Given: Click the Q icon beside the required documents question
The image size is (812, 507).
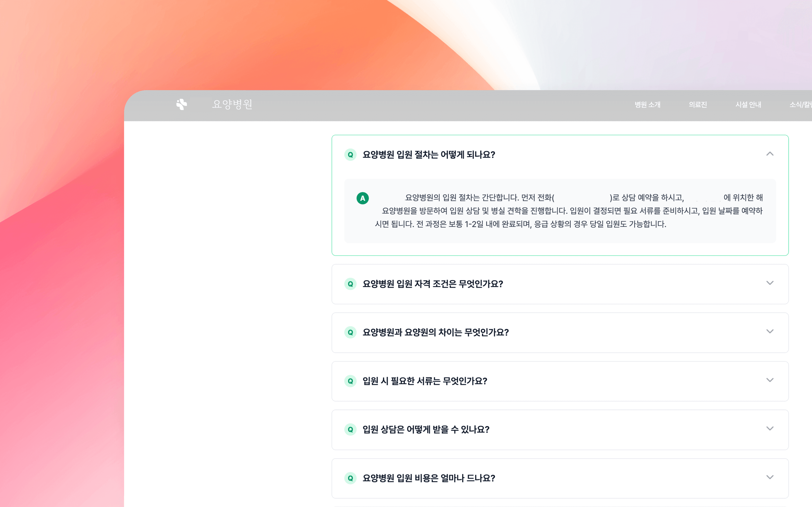Looking at the screenshot, I should pyautogui.click(x=350, y=381).
